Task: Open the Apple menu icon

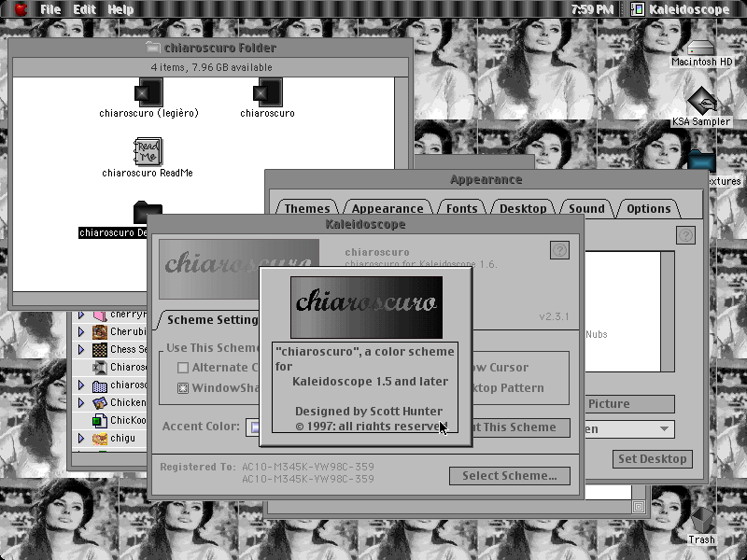Action: pyautogui.click(x=21, y=9)
